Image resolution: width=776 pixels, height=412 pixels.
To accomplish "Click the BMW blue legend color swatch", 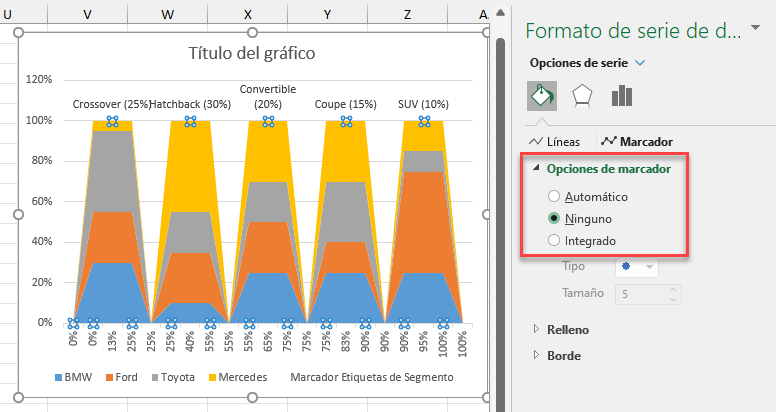I will (x=58, y=378).
